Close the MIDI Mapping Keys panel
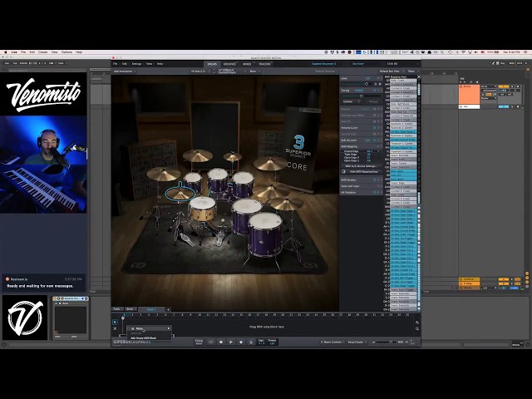Image resolution: width=532 pixels, height=399 pixels. click(419, 77)
